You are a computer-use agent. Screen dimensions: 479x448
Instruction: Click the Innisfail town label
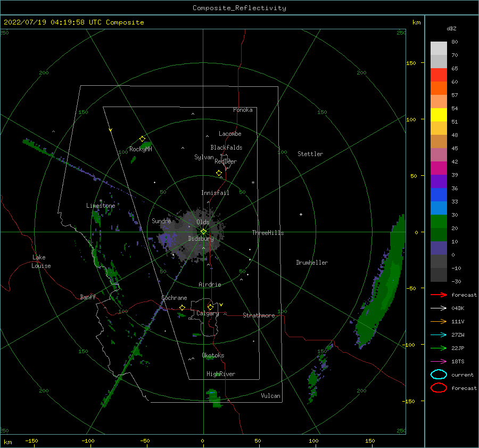point(215,193)
